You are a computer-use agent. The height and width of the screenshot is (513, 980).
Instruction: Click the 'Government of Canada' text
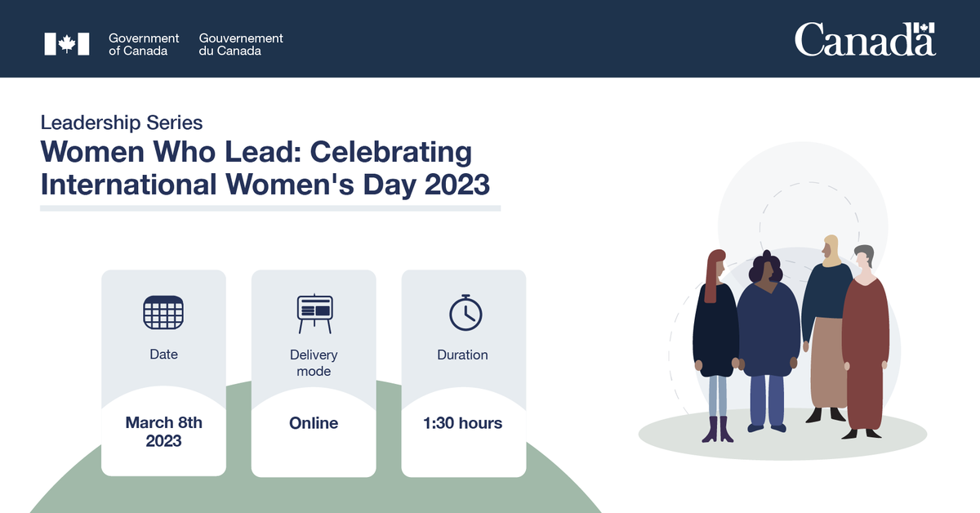144,44
